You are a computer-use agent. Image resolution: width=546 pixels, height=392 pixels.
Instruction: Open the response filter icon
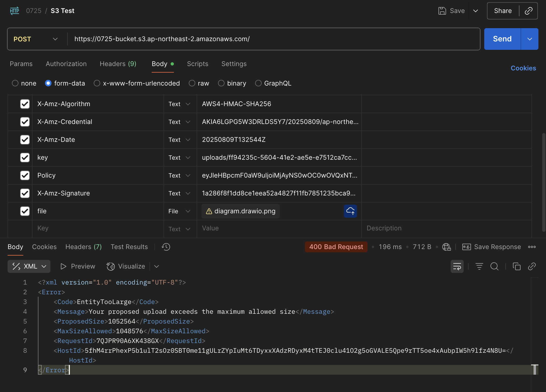[x=479, y=266]
